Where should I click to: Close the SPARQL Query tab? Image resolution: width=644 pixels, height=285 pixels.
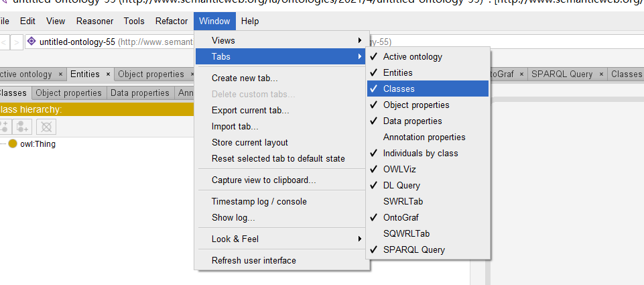click(x=601, y=74)
